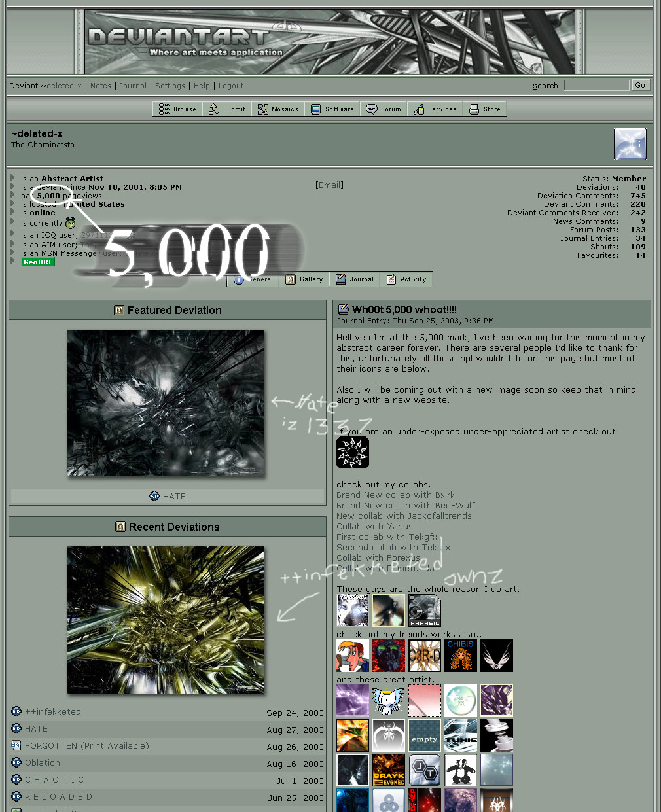Image resolution: width=661 pixels, height=812 pixels.
Task: Open the Help link
Action: click(x=202, y=86)
